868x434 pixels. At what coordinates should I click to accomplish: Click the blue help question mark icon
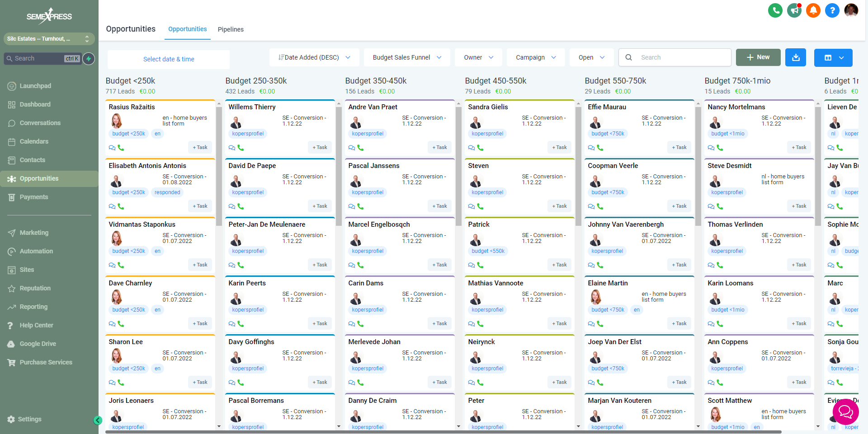point(832,10)
